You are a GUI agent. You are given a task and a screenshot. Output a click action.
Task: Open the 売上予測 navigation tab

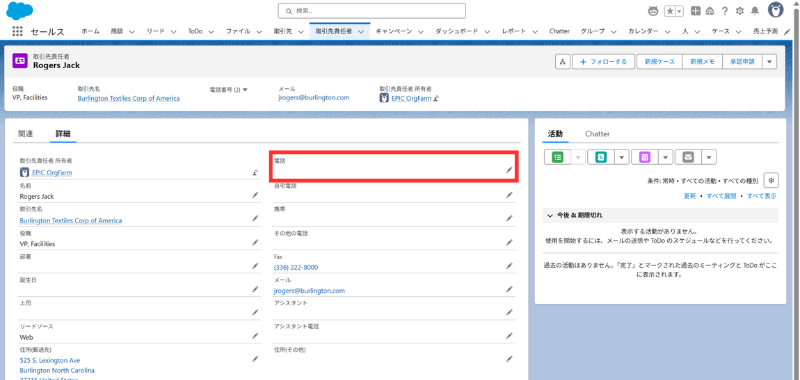click(x=765, y=31)
